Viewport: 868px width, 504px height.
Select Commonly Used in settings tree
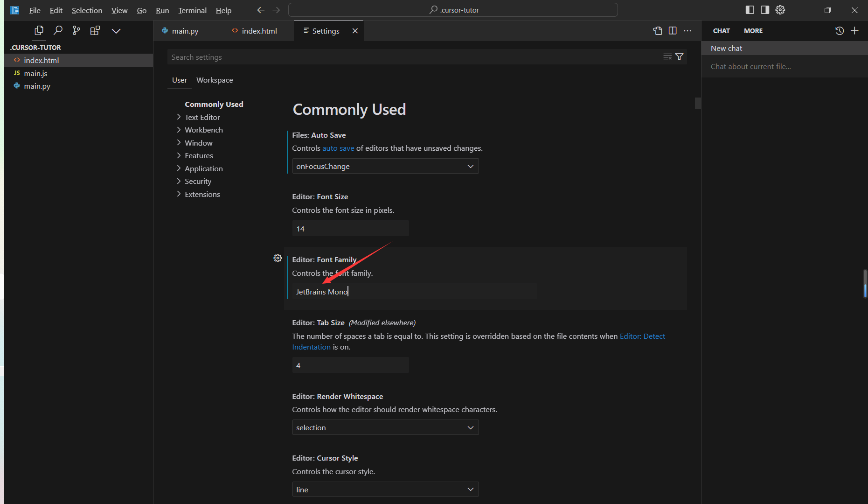(x=214, y=104)
